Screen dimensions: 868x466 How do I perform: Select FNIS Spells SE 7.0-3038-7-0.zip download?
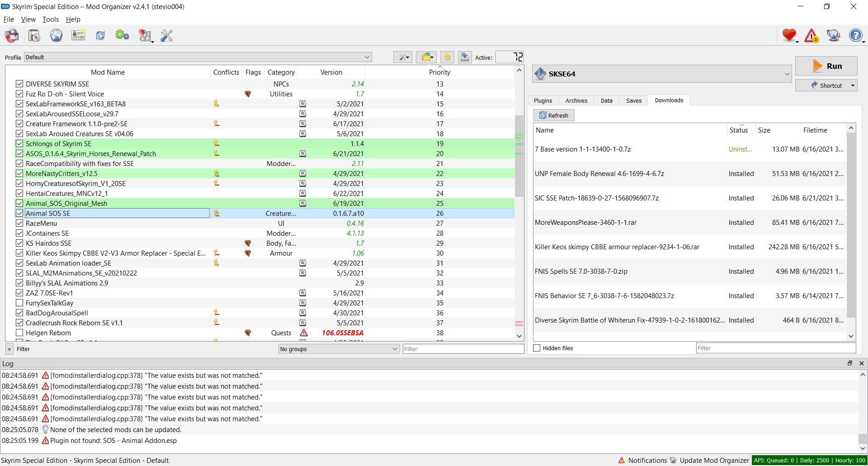click(x=690, y=271)
